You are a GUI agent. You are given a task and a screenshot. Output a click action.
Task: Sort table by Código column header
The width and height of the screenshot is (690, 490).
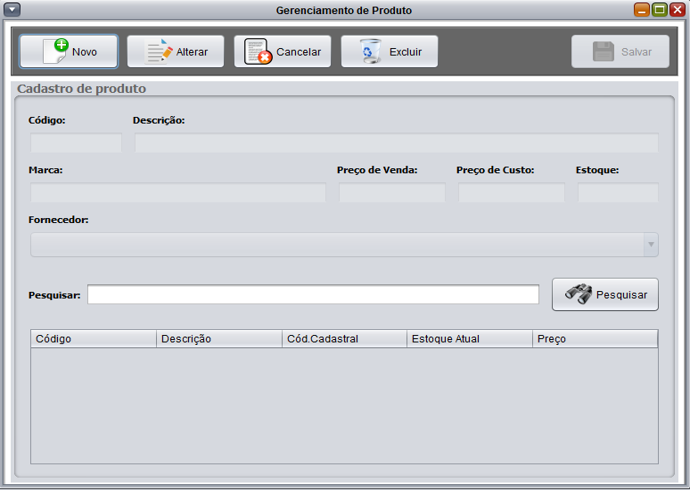pyautogui.click(x=93, y=339)
